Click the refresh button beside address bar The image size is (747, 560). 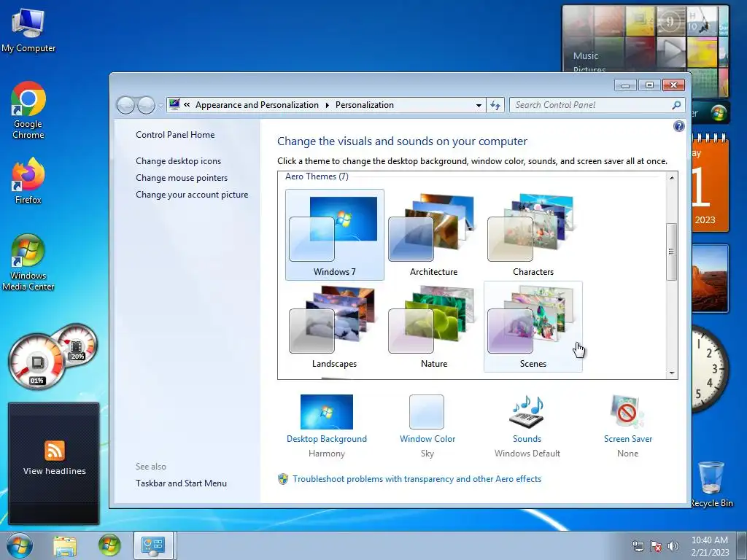tap(495, 105)
